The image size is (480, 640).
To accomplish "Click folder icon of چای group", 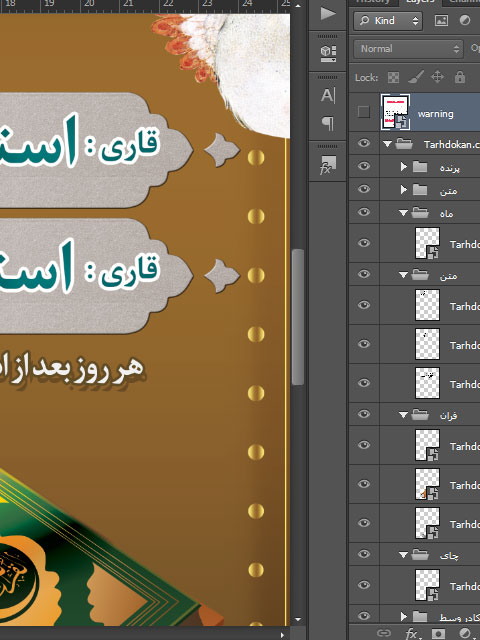I will point(420,554).
